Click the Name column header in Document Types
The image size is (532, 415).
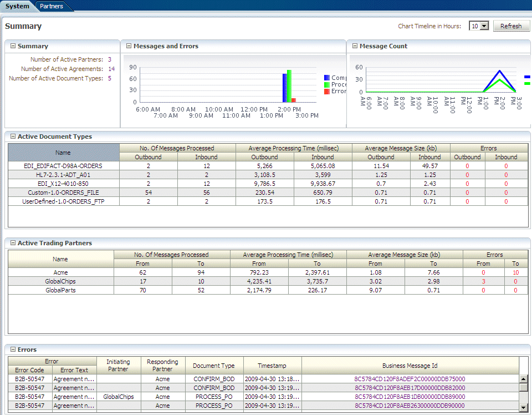[63, 153]
